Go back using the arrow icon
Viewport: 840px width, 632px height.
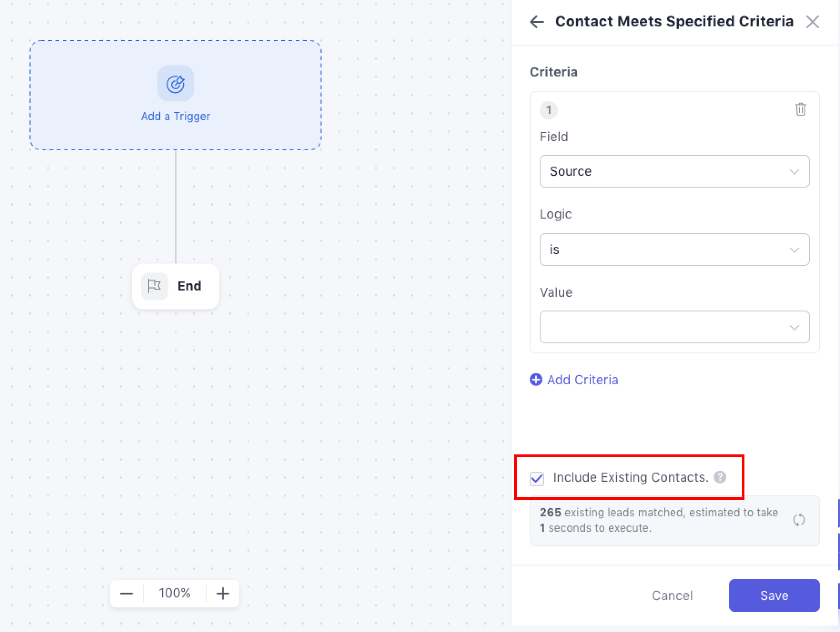click(x=537, y=22)
